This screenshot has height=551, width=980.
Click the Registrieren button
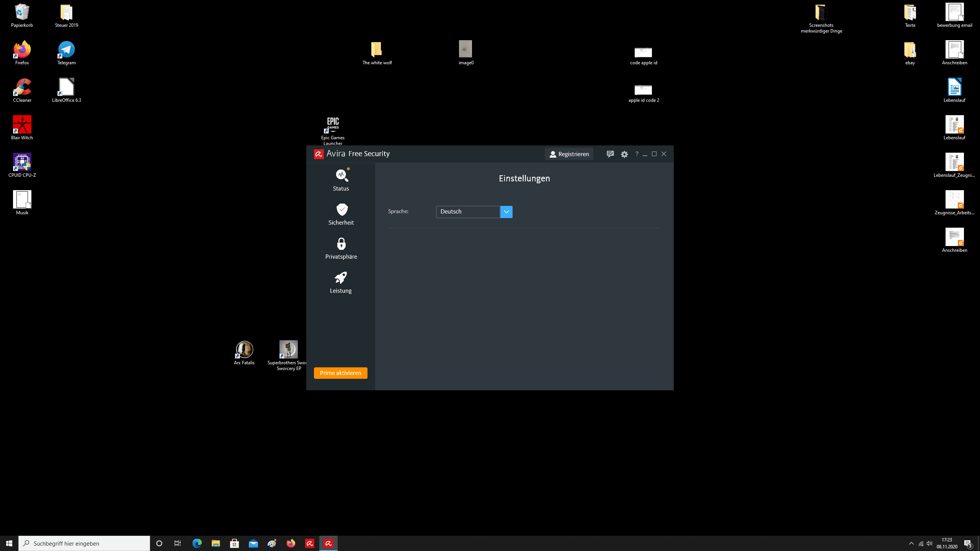click(x=569, y=154)
